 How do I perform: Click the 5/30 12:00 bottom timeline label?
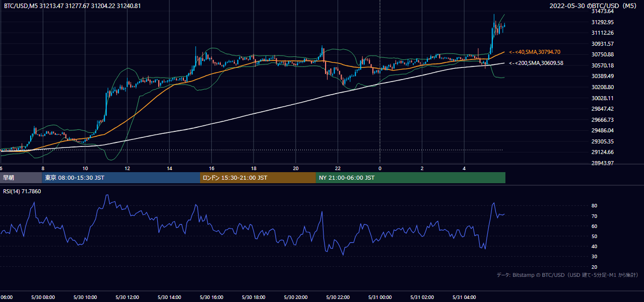point(127,297)
